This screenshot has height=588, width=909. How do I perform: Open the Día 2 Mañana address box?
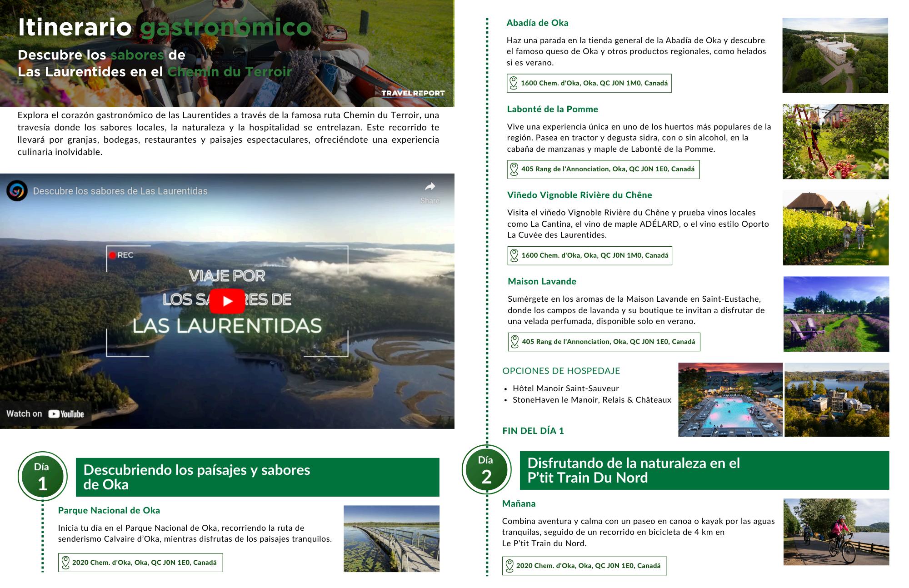click(588, 566)
